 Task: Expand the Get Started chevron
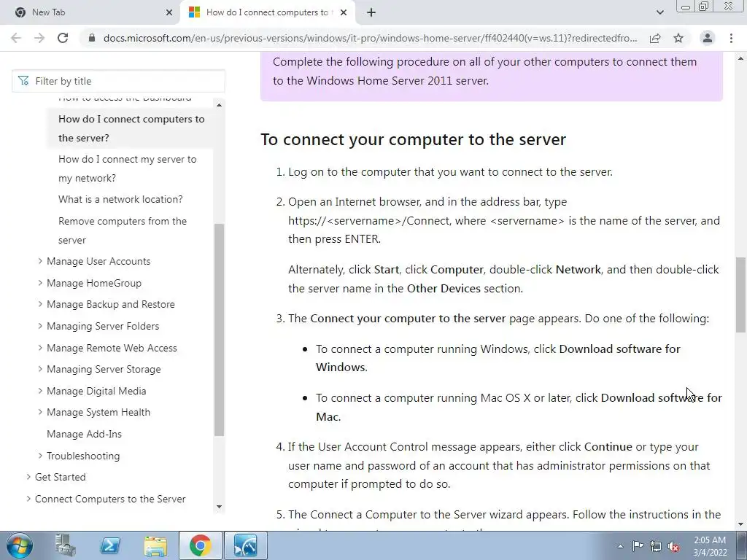coord(28,477)
